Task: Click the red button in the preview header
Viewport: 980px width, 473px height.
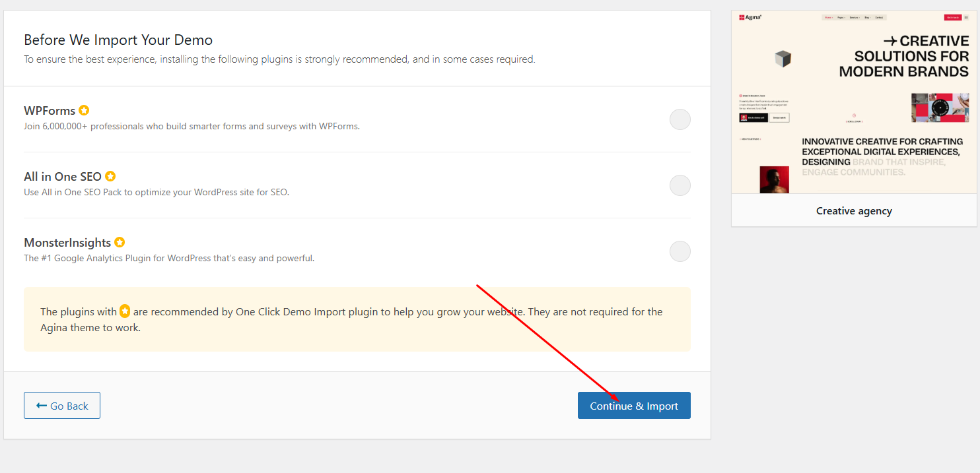Action: coord(952,17)
